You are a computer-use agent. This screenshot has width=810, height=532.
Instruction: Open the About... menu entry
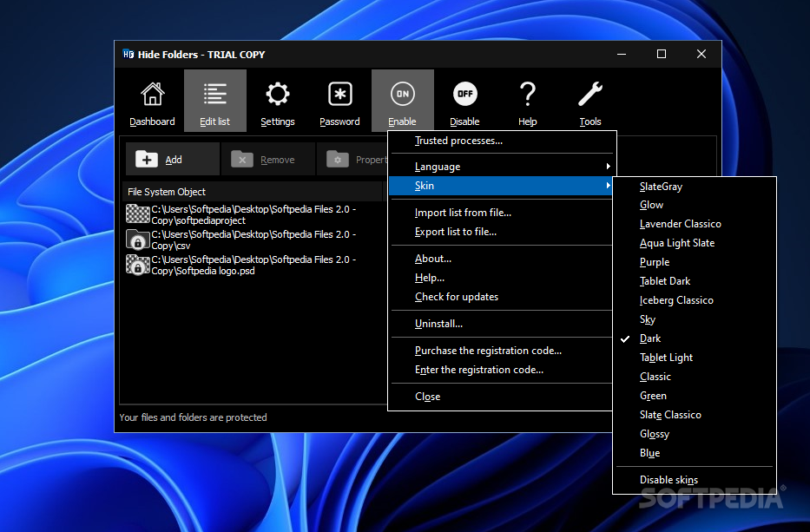pyautogui.click(x=501, y=259)
